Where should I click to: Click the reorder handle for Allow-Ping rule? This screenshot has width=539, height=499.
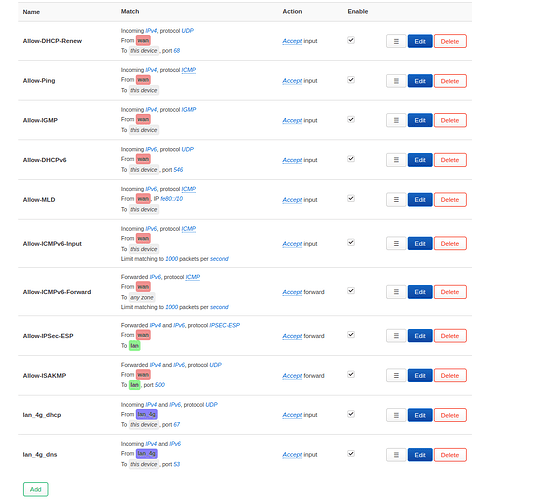(396, 81)
